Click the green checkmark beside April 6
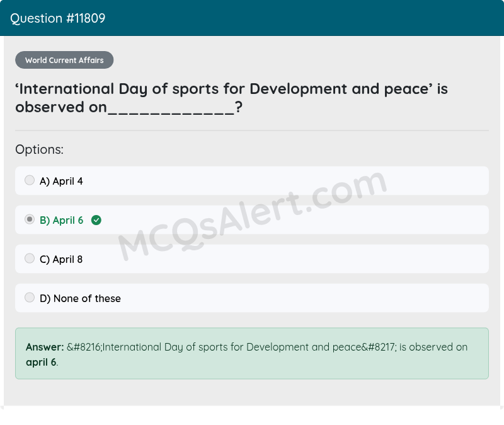The width and height of the screenshot is (504, 425). point(96,220)
